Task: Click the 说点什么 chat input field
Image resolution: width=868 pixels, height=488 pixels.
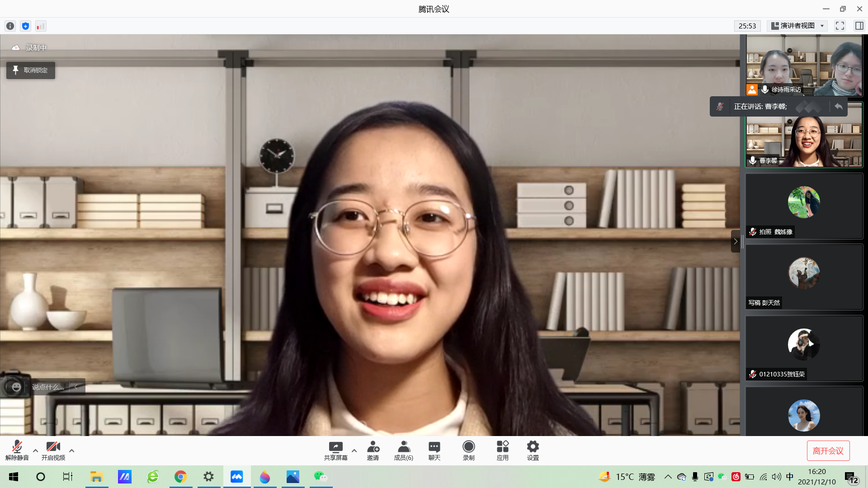Action: click(x=48, y=387)
